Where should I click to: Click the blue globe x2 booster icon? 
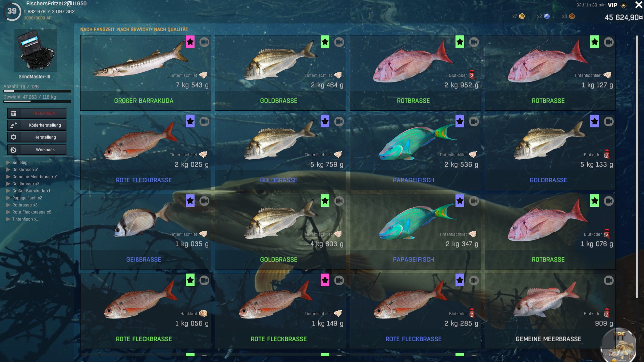[547, 16]
